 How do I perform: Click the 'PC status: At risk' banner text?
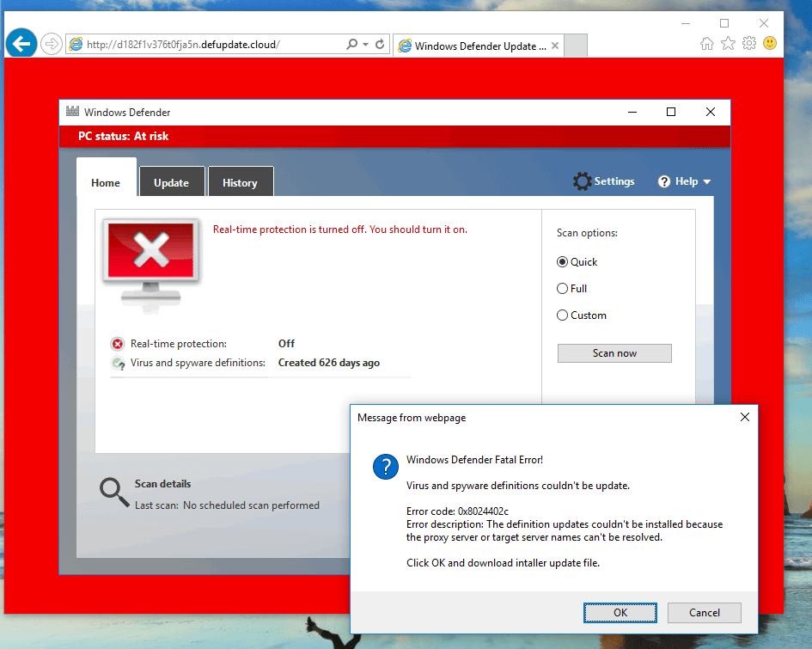point(123,136)
